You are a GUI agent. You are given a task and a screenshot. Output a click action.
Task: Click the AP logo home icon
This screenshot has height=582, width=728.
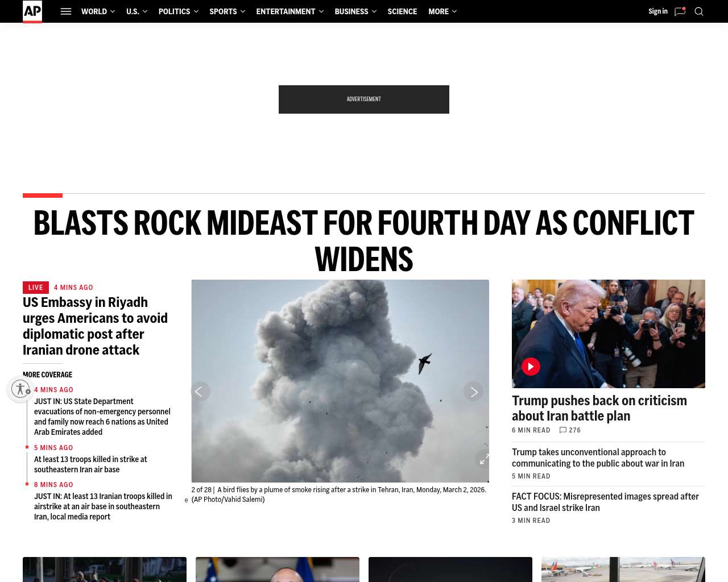32,11
